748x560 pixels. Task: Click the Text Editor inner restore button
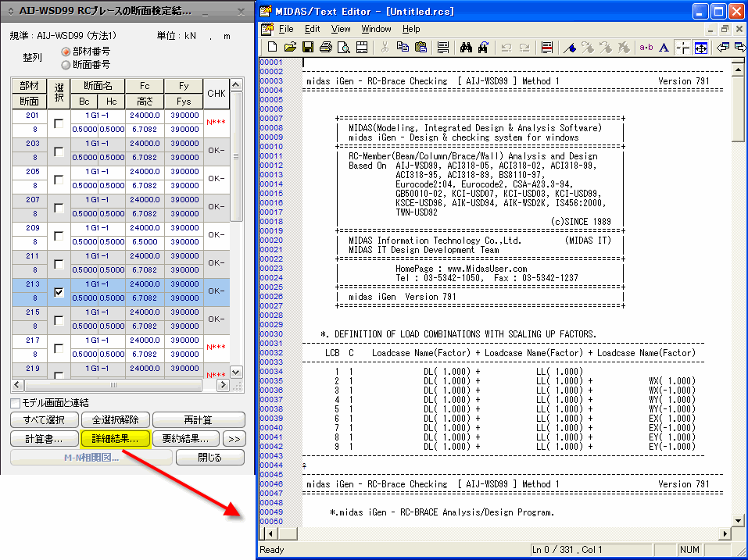(725, 29)
